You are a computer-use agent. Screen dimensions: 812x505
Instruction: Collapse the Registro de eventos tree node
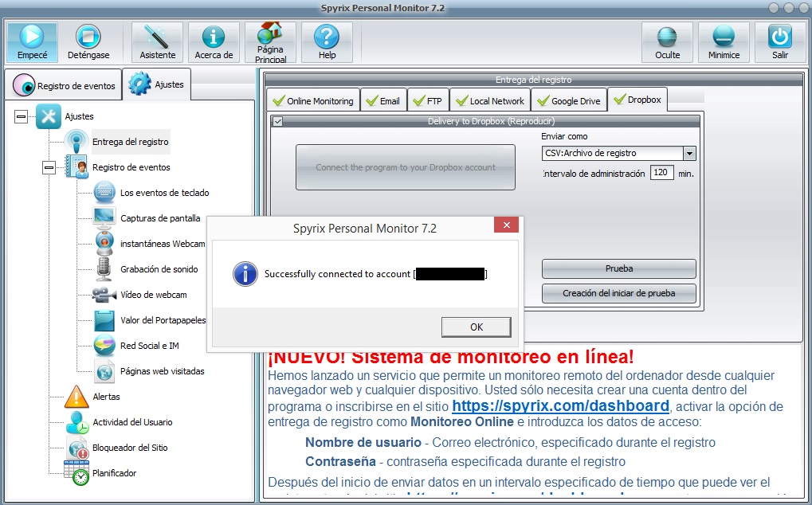pyautogui.click(x=49, y=167)
